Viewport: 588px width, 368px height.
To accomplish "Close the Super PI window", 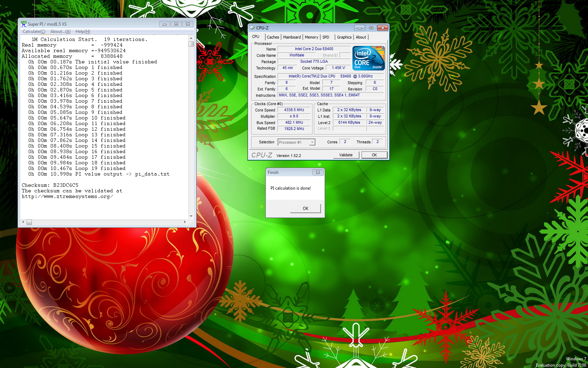I will (188, 24).
